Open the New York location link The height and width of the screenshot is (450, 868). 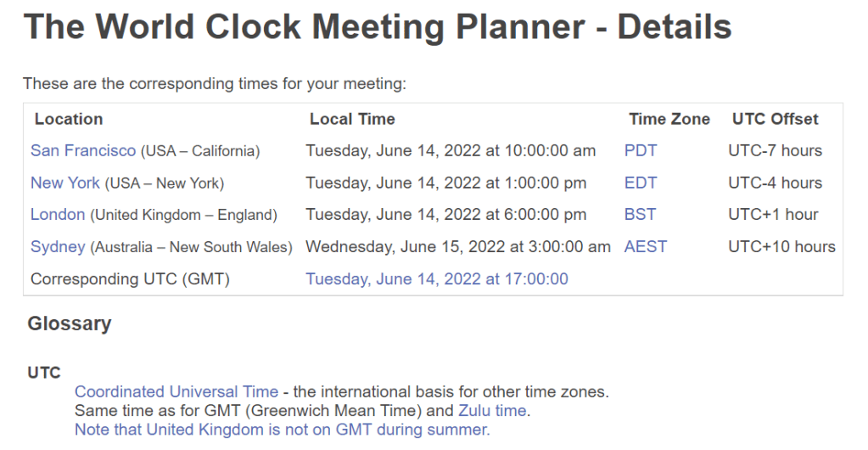65,183
